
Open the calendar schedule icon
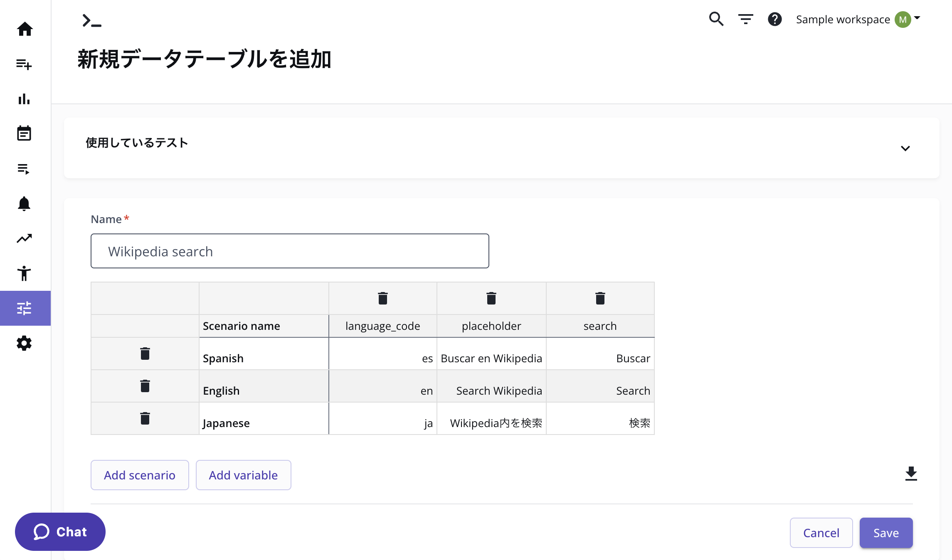pos(24,134)
